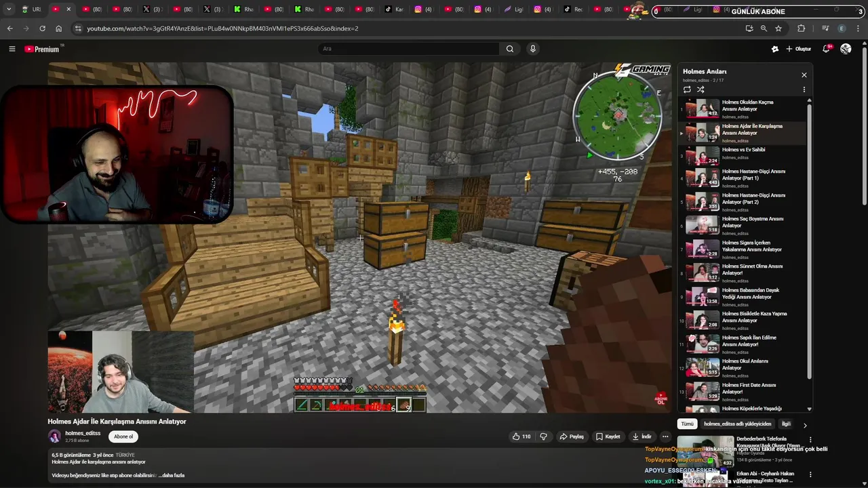This screenshot has height=488, width=868.
Task: Start voice search with microphone icon
Action: 533,49
